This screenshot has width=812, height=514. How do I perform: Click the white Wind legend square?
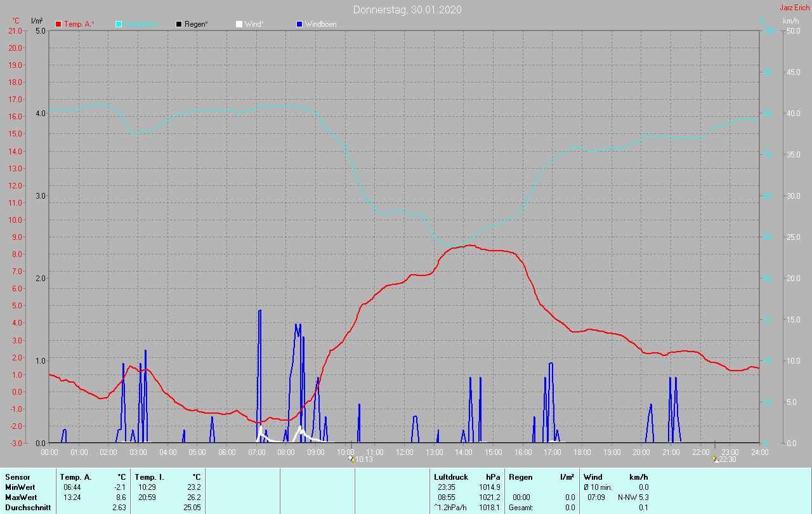pos(239,24)
